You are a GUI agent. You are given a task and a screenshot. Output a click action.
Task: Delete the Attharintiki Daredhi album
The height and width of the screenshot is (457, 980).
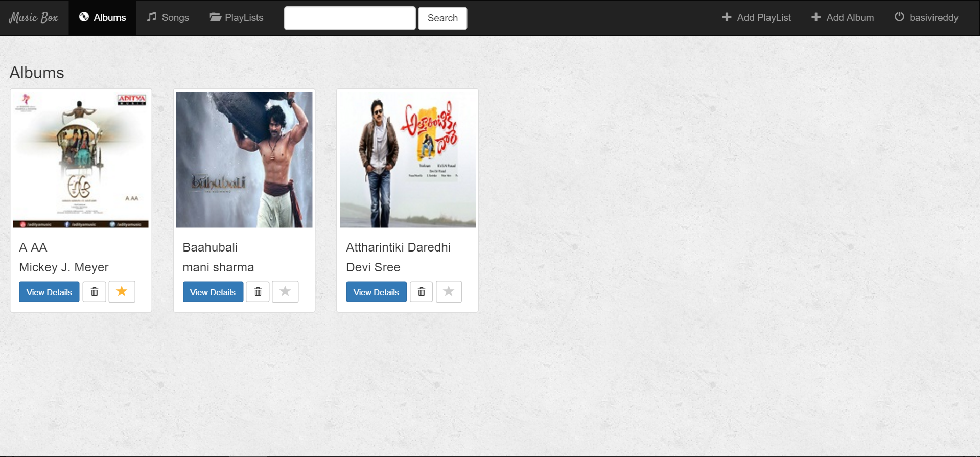point(422,292)
